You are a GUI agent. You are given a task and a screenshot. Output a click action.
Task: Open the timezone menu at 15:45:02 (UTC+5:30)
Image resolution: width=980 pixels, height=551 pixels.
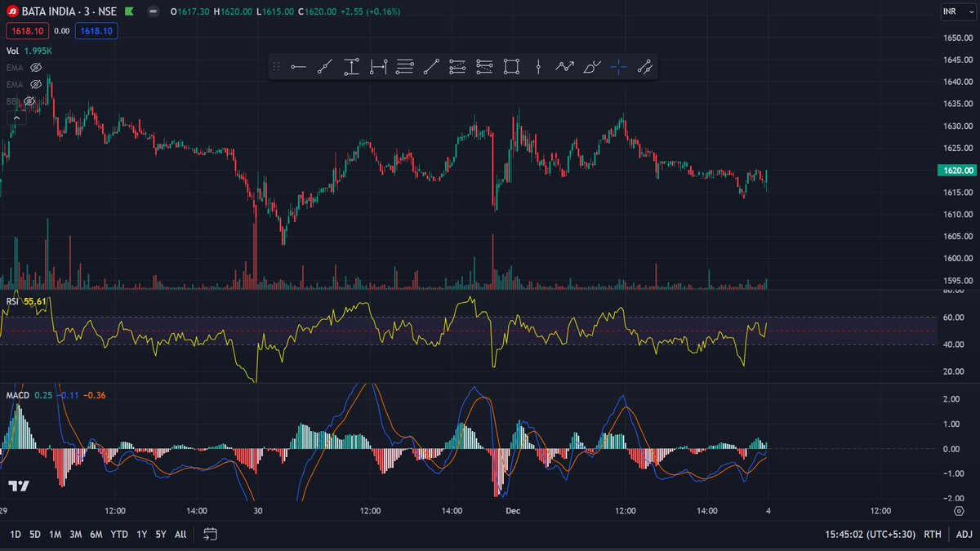tap(869, 535)
